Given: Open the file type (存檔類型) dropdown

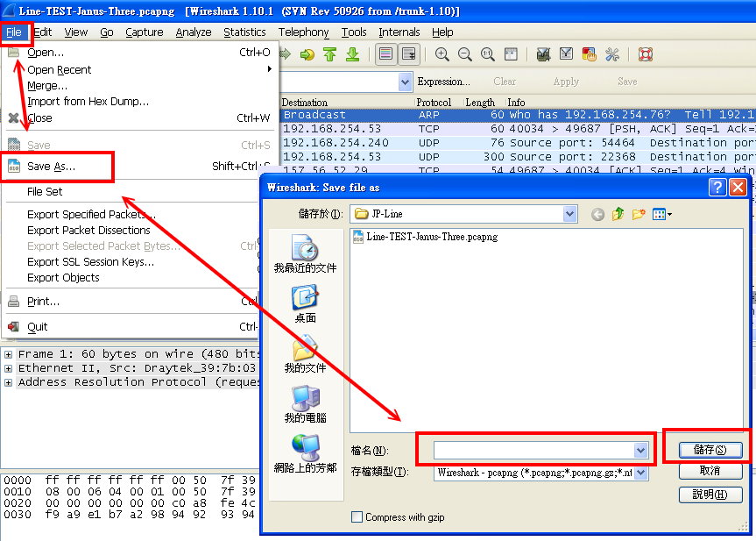Looking at the screenshot, I should point(641,473).
